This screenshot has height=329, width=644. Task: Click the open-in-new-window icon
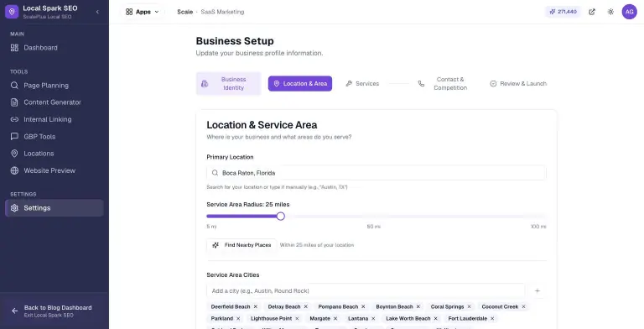coord(592,12)
